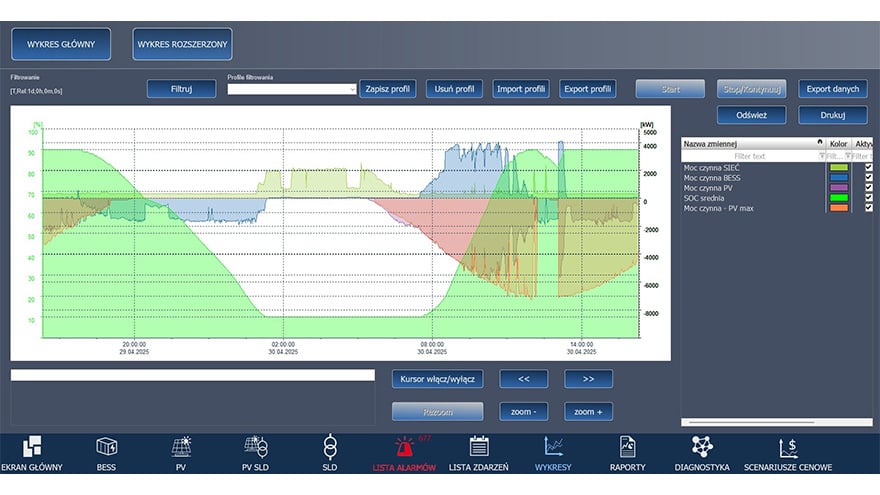880x495 pixels.
Task: Open the Lista Zdarzeń events list icon
Action: pos(478,446)
